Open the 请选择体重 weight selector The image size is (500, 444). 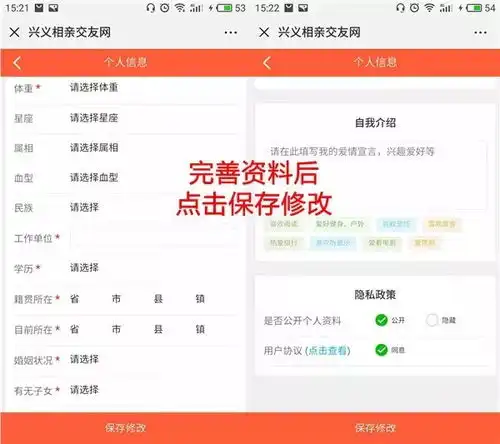click(x=94, y=88)
